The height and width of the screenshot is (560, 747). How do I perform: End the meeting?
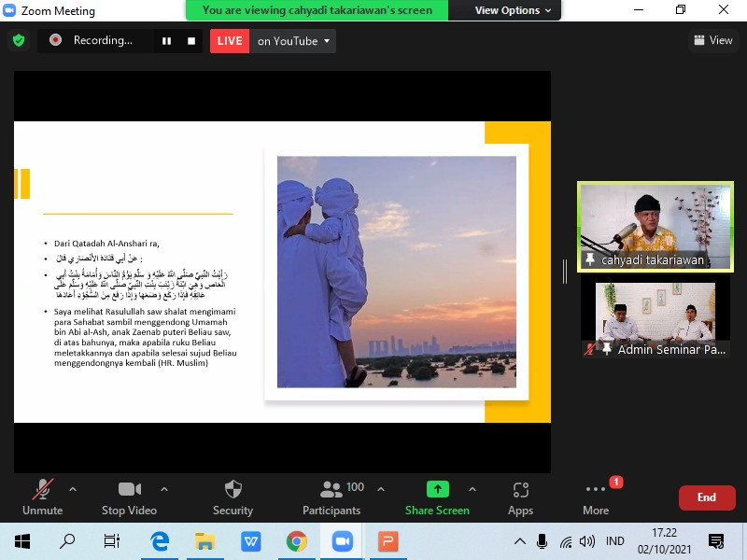(x=707, y=497)
